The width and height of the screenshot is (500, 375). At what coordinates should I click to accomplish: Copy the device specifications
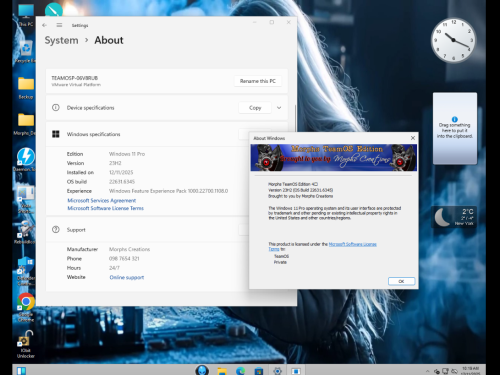[x=255, y=108]
